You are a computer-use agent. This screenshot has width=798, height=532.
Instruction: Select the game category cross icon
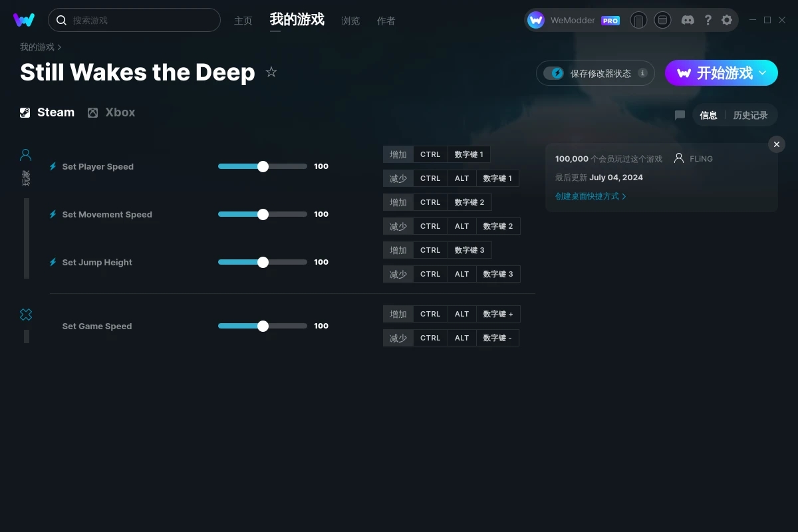pos(26,315)
